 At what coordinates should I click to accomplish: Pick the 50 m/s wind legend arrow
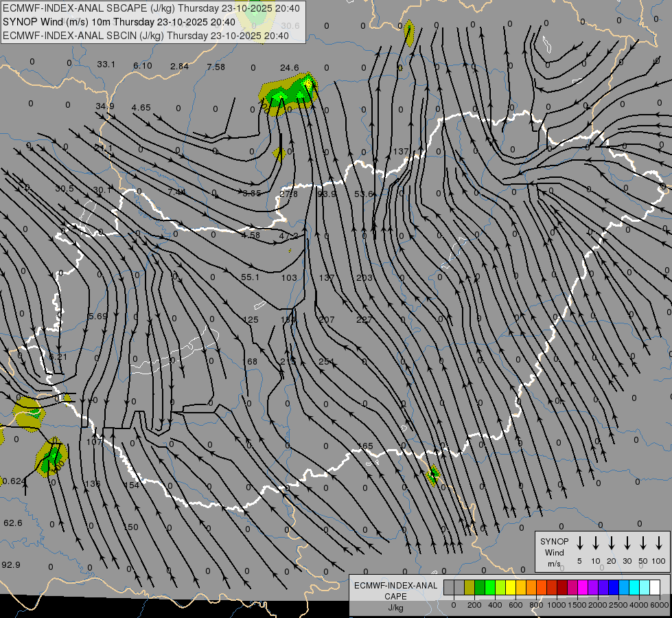click(643, 543)
